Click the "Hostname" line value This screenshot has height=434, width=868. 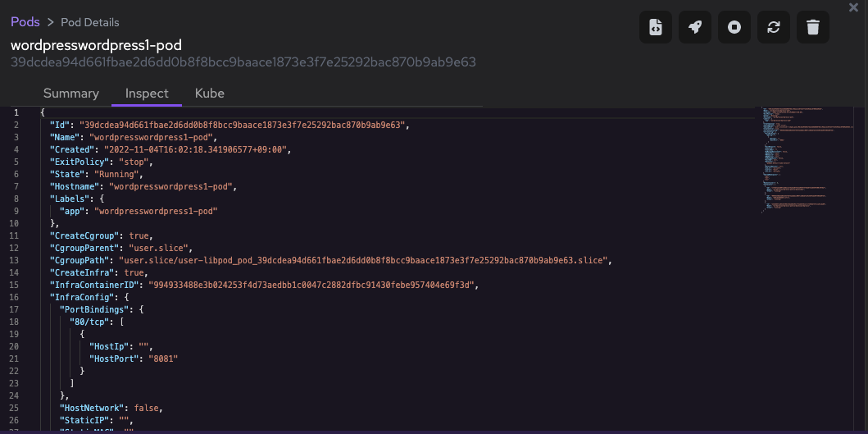pos(171,186)
